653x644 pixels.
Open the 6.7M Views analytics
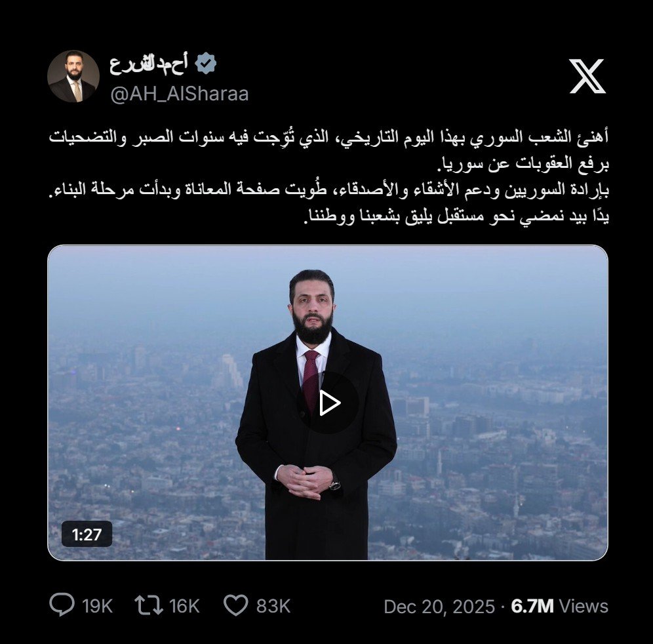coord(560,606)
